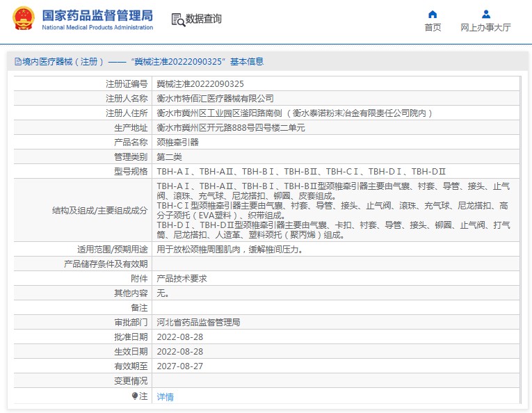Click the 网上办事大厅 user icon
The image size is (532, 413).
tap(486, 14)
